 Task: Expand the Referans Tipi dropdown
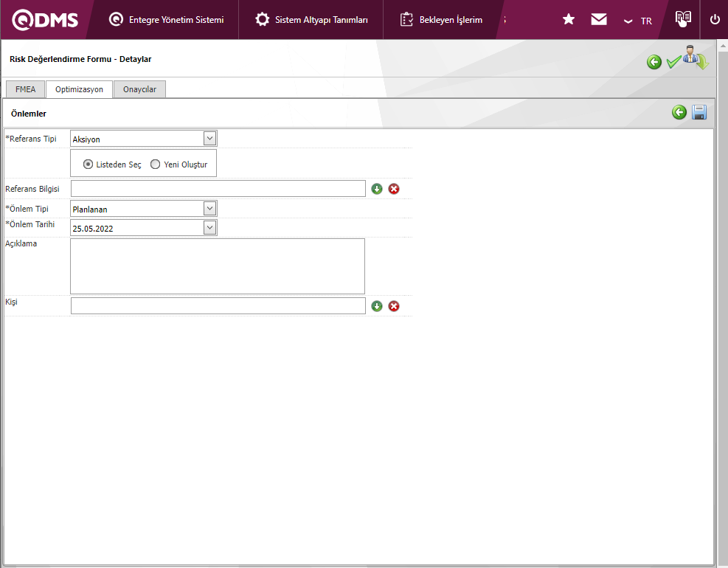pyautogui.click(x=209, y=139)
